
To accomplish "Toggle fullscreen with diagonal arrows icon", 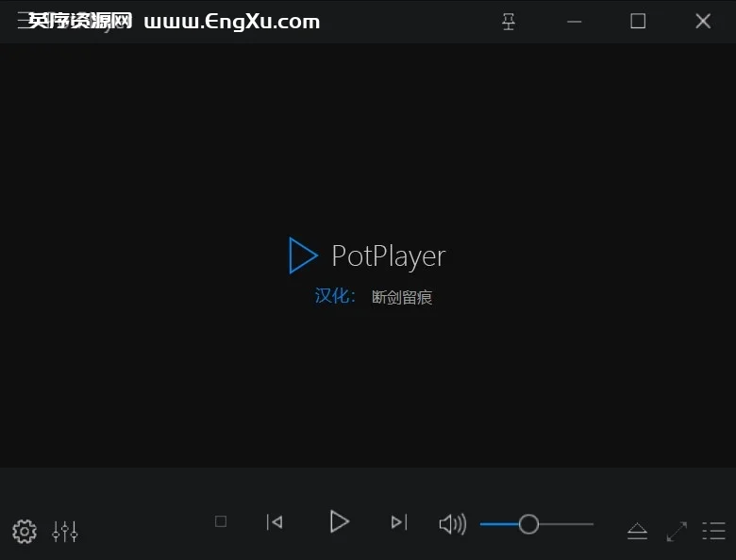I will click(677, 532).
